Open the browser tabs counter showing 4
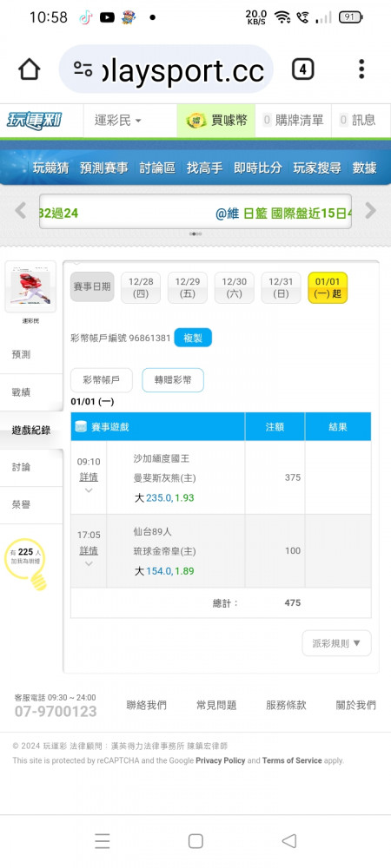 302,69
